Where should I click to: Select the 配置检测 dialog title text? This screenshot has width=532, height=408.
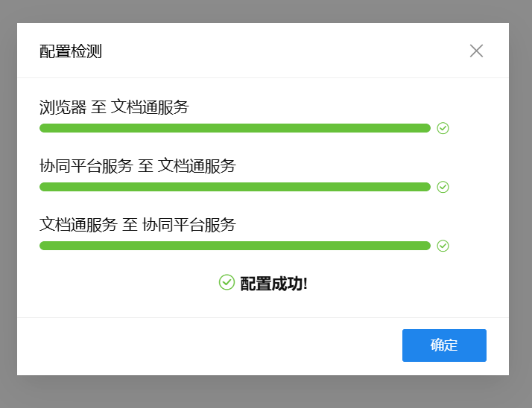coord(71,51)
